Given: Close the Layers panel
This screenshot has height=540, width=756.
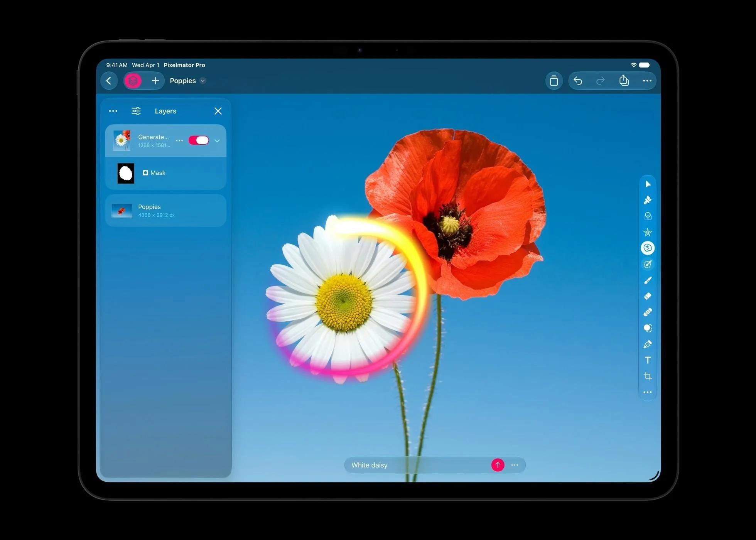Looking at the screenshot, I should pyautogui.click(x=218, y=111).
